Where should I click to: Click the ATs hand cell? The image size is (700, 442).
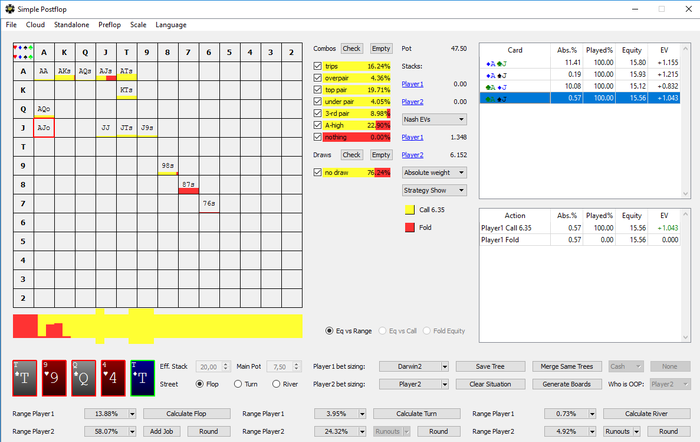(126, 71)
